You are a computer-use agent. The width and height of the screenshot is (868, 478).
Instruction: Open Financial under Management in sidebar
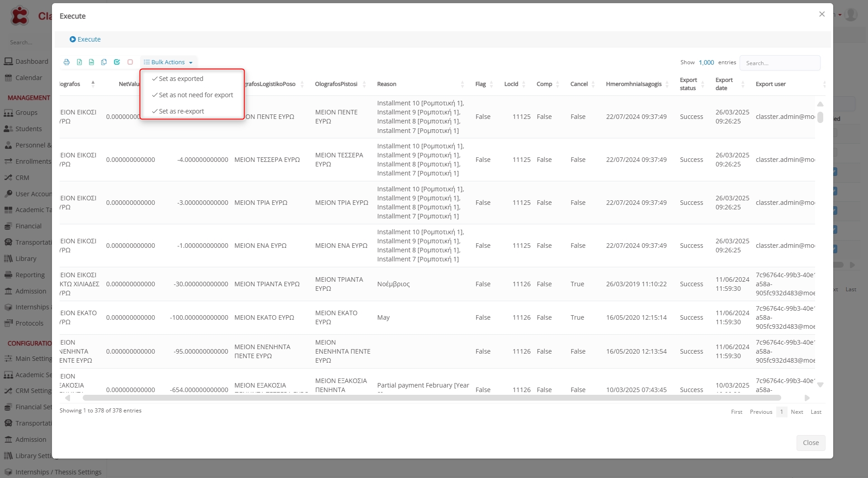pos(23,226)
